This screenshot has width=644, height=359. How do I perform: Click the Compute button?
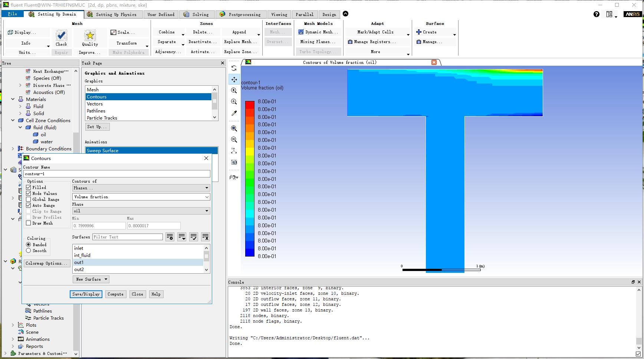click(115, 294)
